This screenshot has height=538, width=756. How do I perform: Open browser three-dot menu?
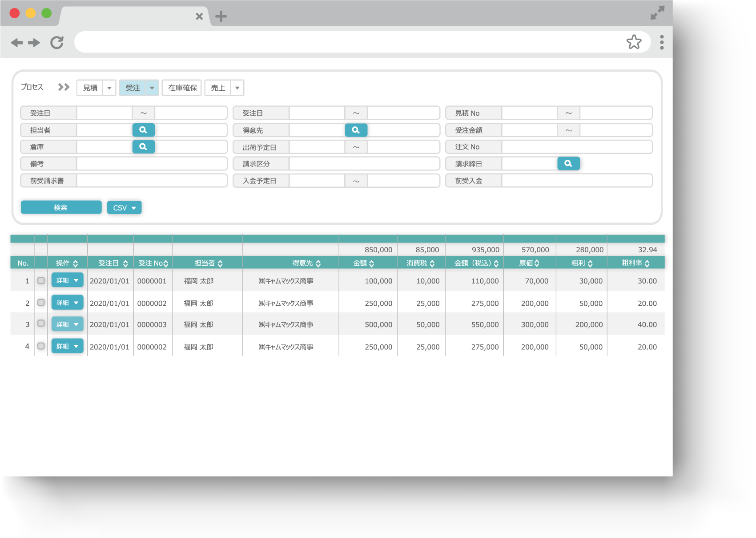pyautogui.click(x=662, y=42)
